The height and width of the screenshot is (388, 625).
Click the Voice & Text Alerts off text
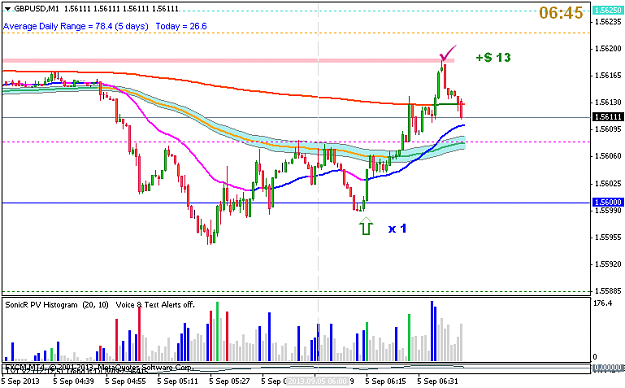click(155, 305)
